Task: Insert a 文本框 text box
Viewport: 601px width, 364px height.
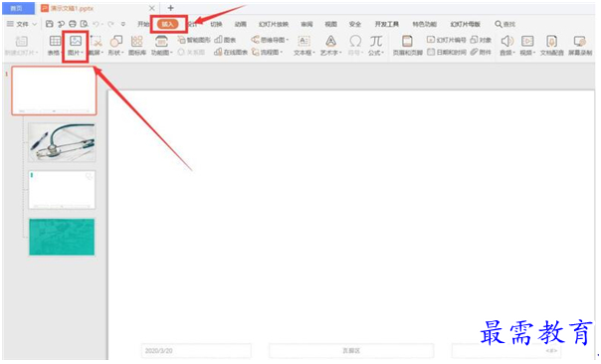Action: (303, 45)
